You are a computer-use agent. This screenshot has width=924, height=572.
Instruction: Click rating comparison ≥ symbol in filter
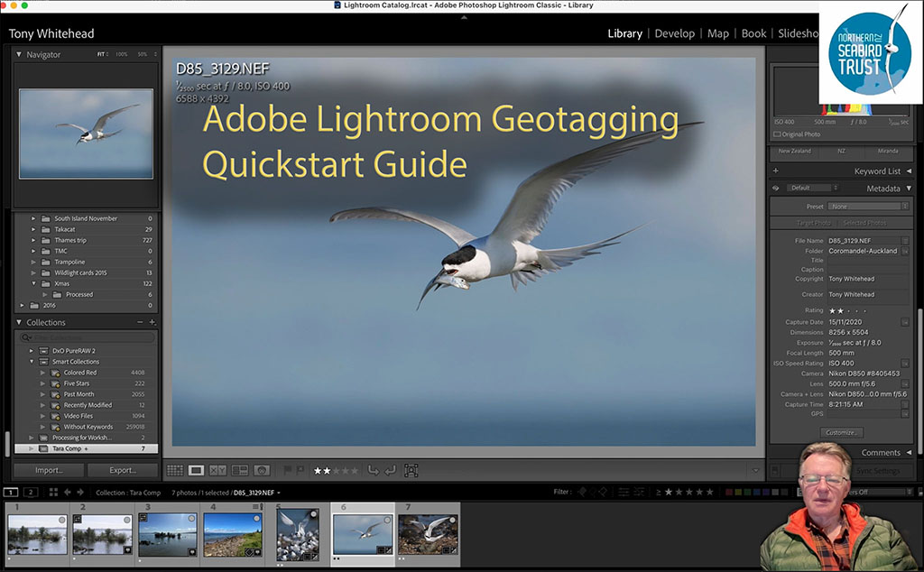pyautogui.click(x=658, y=492)
